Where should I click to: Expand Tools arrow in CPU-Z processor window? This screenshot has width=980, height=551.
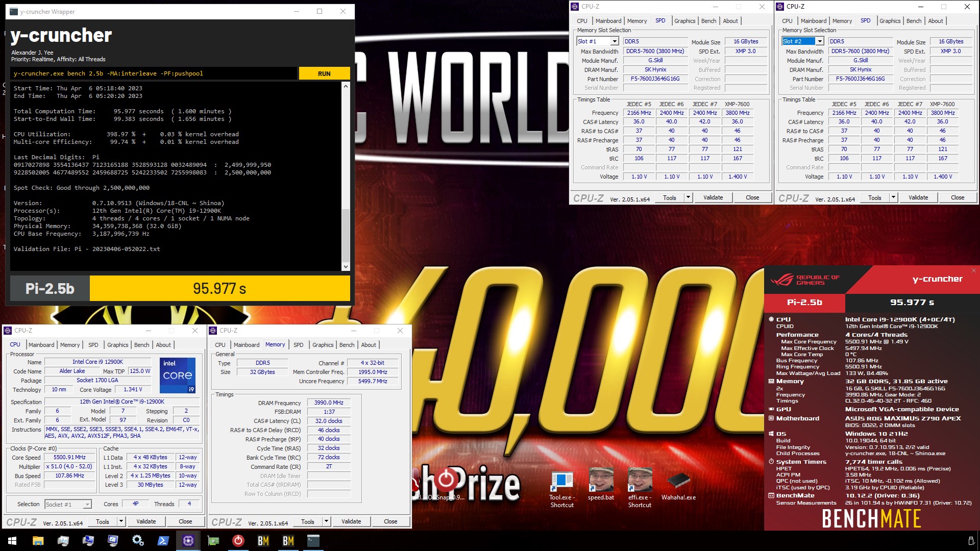click(x=121, y=521)
